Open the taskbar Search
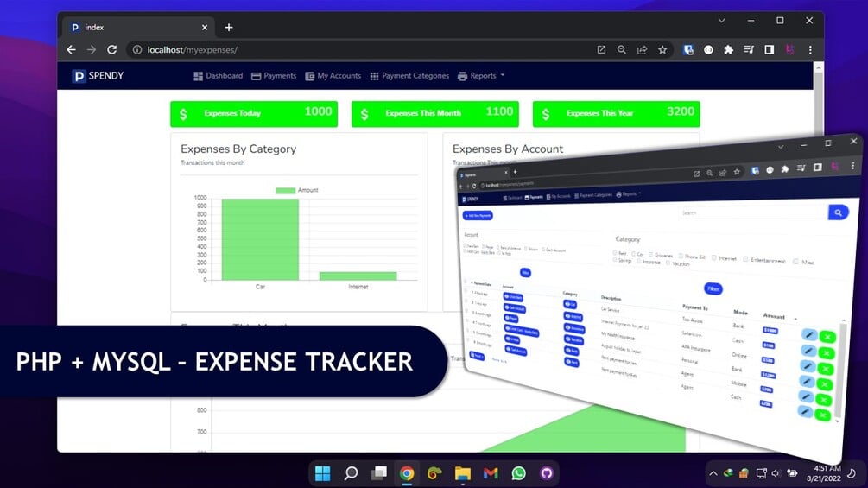 click(351, 473)
